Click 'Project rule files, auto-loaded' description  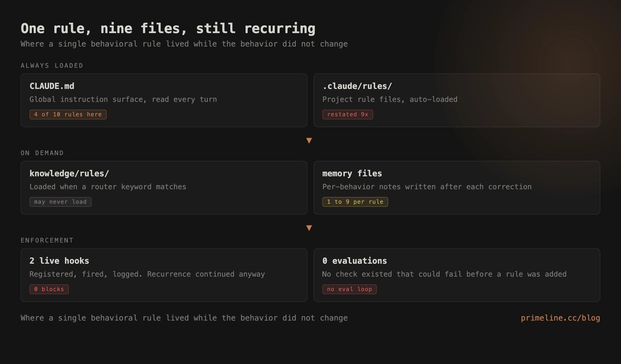pyautogui.click(x=390, y=100)
